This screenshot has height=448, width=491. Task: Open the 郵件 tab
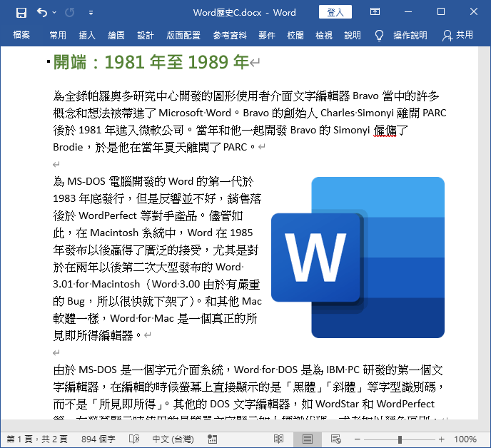click(267, 35)
